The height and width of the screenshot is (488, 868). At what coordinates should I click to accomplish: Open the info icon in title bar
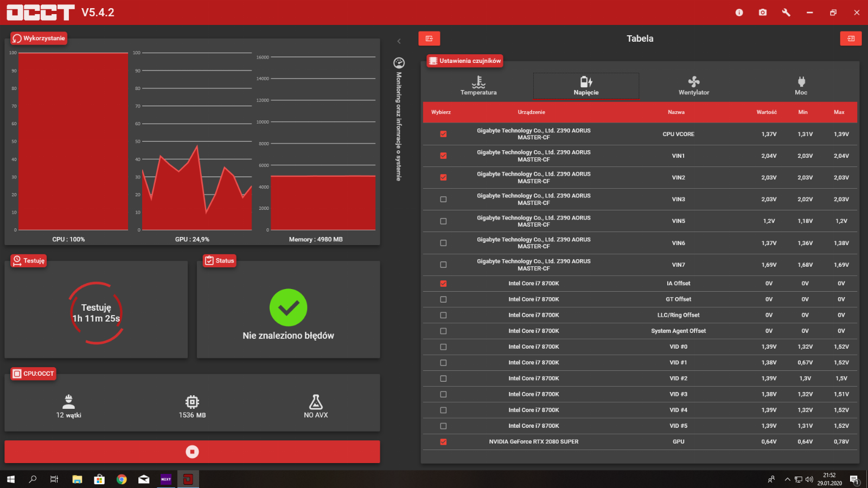click(x=739, y=12)
